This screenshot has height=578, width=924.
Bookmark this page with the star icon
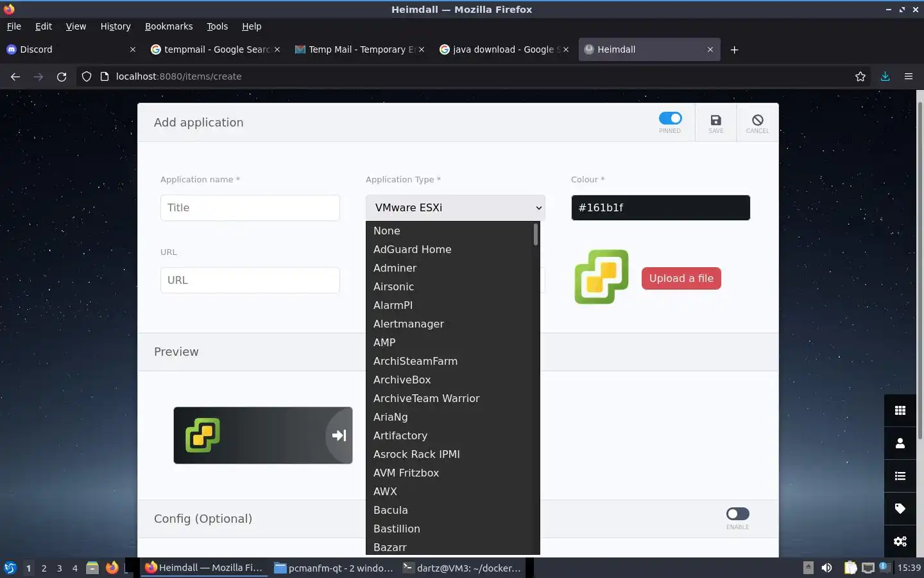(860, 76)
